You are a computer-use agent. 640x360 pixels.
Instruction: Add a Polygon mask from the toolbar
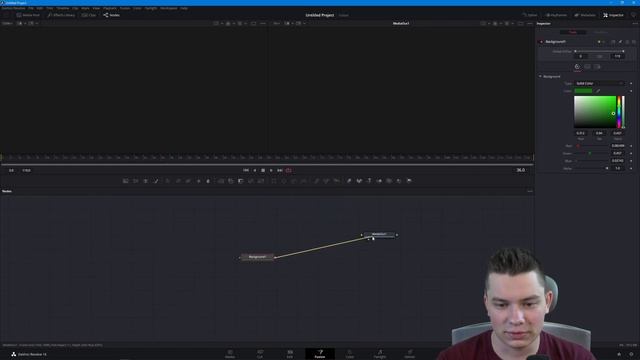point(294,181)
